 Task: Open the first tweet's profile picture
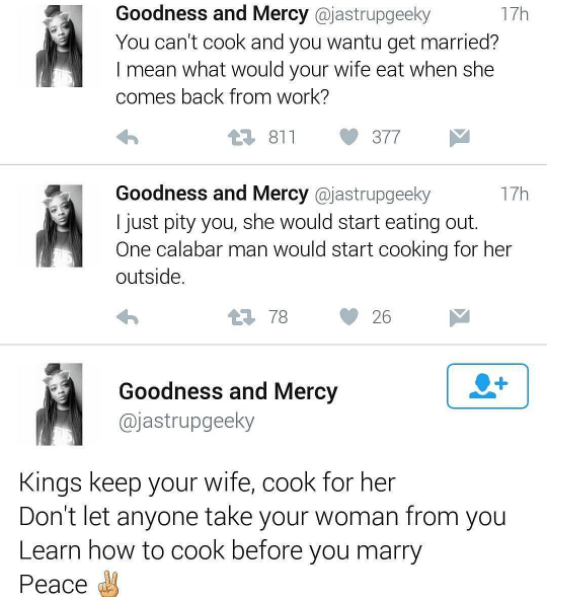(x=59, y=46)
